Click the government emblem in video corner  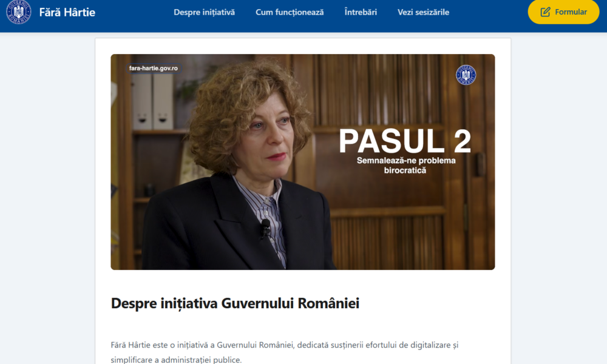click(466, 75)
